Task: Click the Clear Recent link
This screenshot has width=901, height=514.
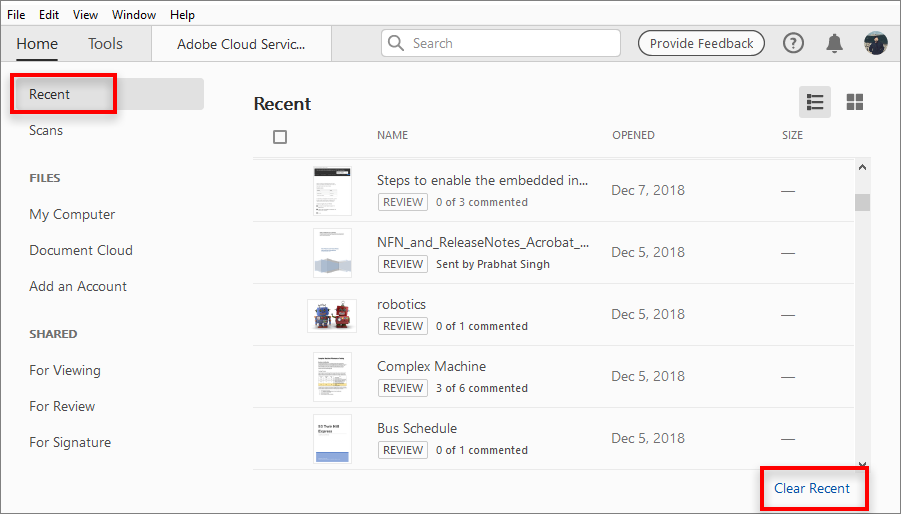Action: click(x=812, y=488)
